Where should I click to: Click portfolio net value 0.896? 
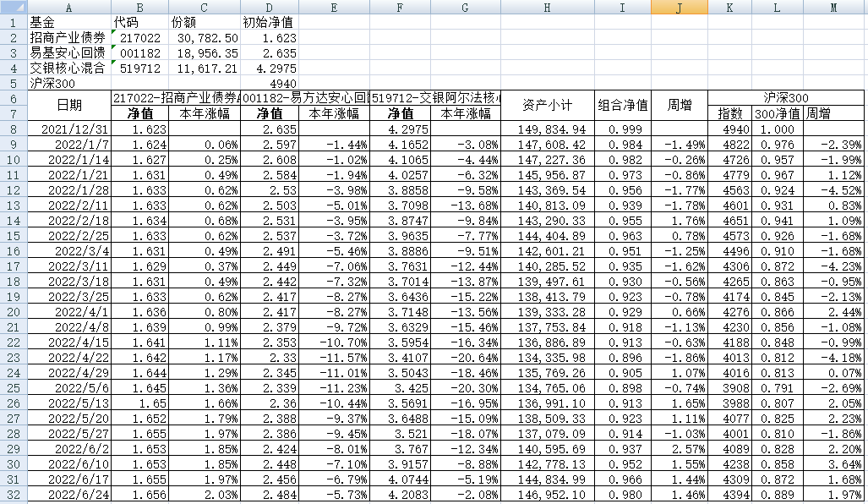[x=623, y=357]
